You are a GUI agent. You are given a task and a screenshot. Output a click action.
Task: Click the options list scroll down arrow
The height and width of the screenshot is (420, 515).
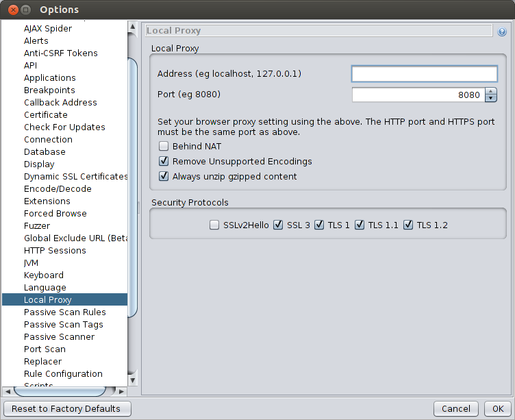pos(132,380)
